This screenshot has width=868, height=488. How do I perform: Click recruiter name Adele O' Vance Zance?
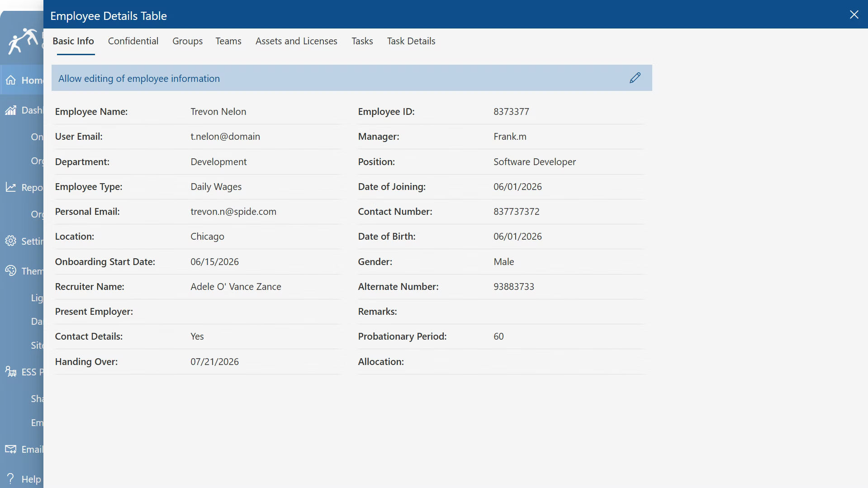point(236,287)
